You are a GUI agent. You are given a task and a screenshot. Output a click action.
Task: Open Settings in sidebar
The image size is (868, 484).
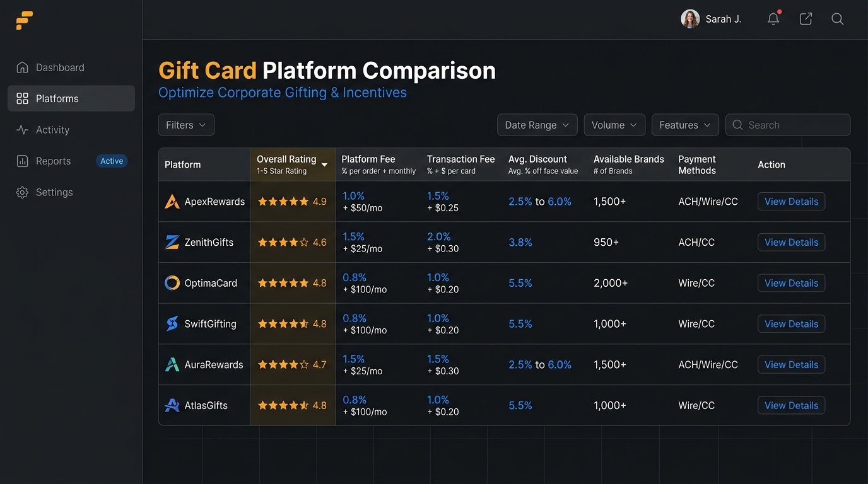71,192
